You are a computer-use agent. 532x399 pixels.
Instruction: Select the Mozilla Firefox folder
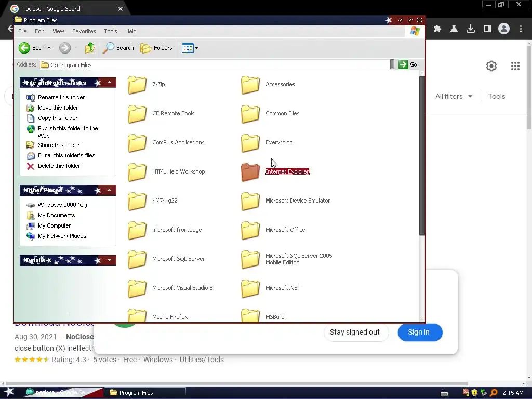(x=137, y=315)
